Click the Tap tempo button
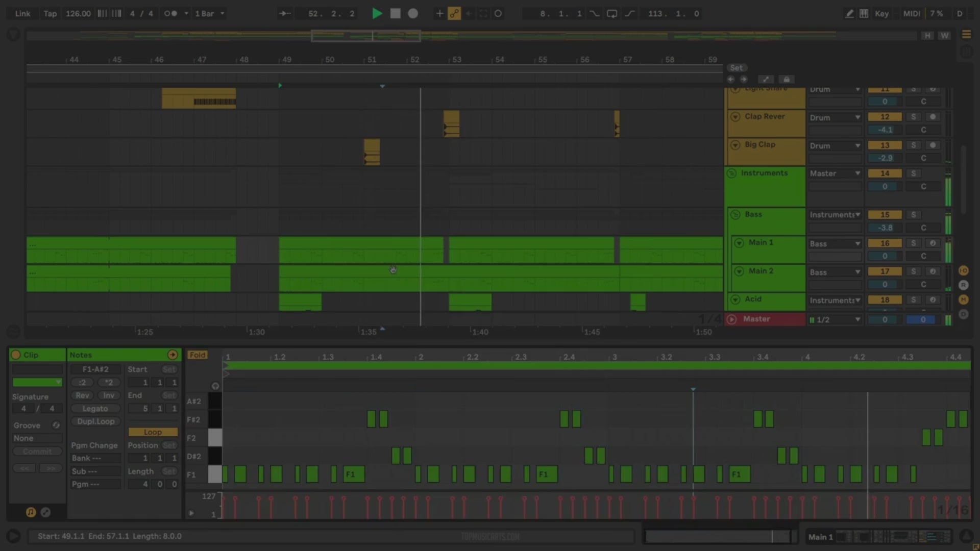The height and width of the screenshot is (551, 980). [50, 14]
